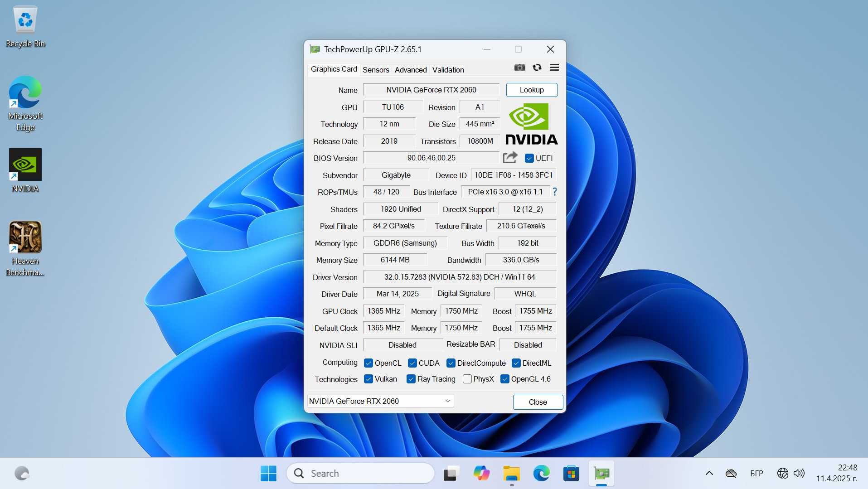Click the GPU-Z taskbar icon
This screenshot has height=489, width=868.
click(601, 473)
